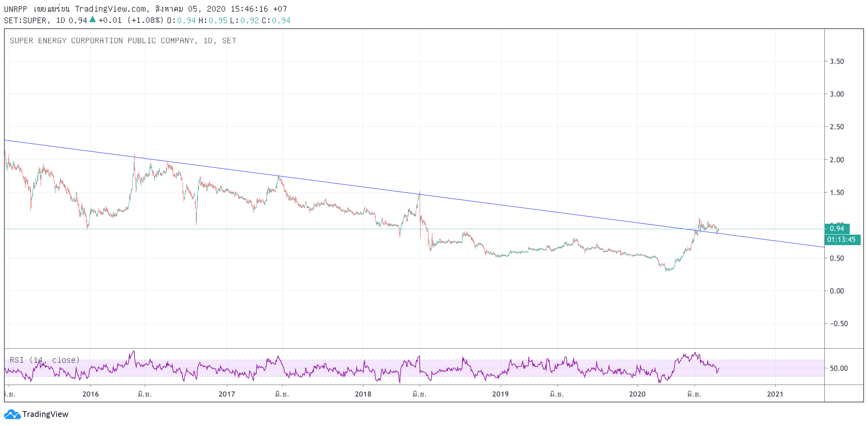This screenshot has height=426, width=868.
Task: Select the 2016 year marker on time axis
Action: pyautogui.click(x=90, y=394)
